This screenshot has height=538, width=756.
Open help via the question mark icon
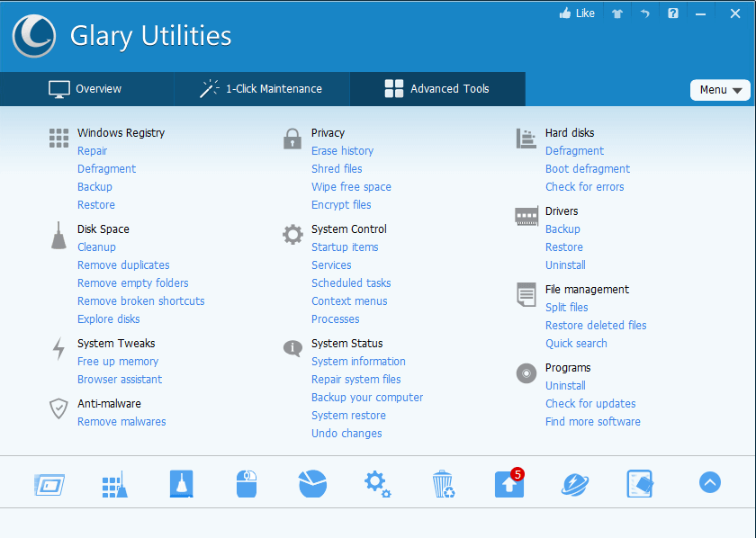tap(673, 13)
